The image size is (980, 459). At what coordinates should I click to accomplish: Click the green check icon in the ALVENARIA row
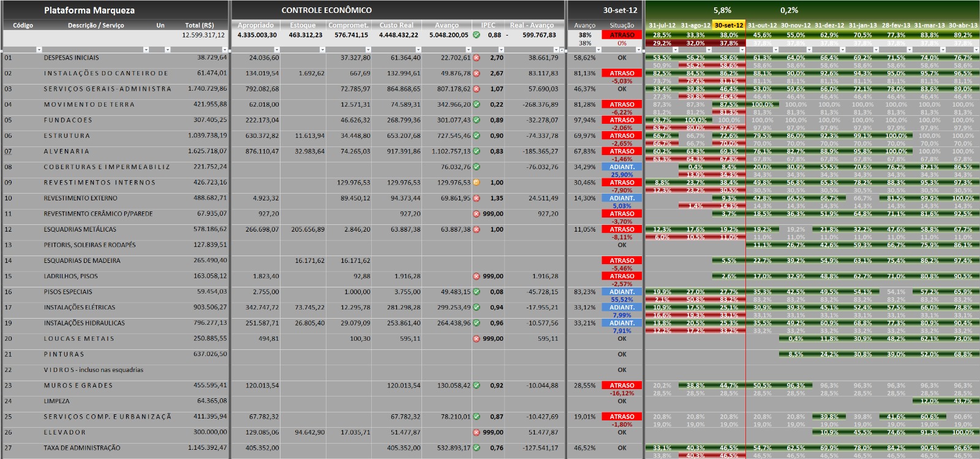click(x=477, y=151)
